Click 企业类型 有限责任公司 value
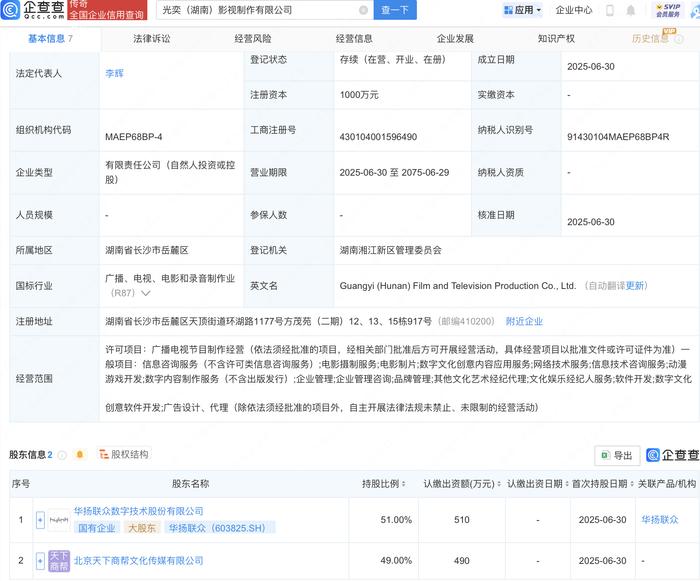Image resolution: width=700 pixels, height=581 pixels. point(170,172)
